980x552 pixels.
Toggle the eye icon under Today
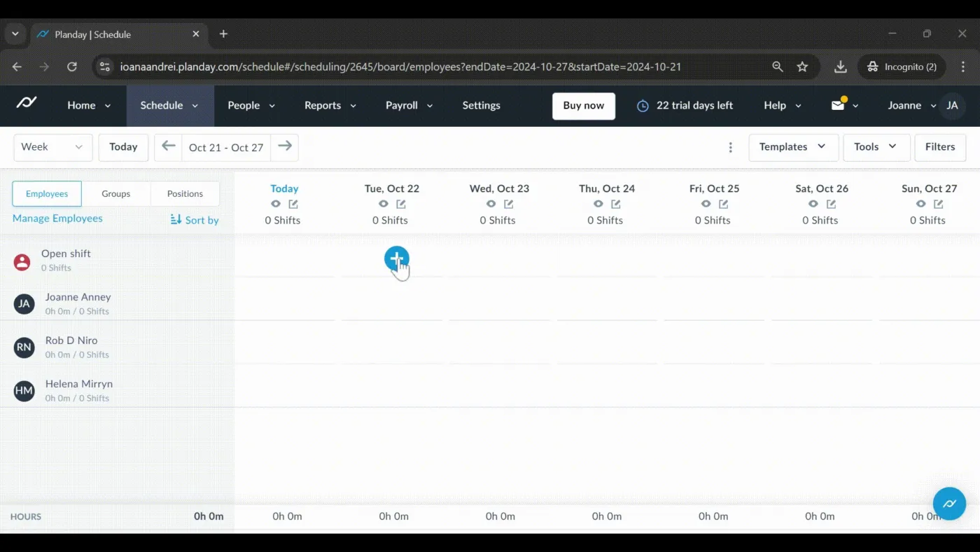[x=276, y=204]
